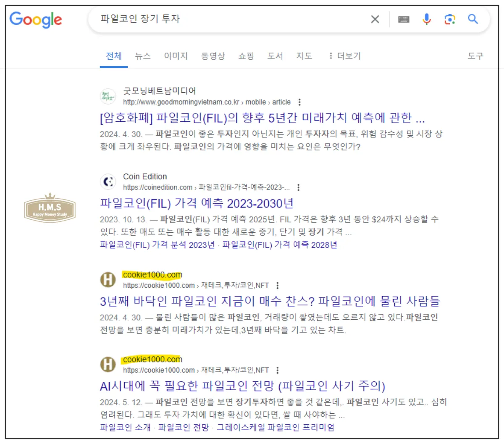Open the three-dot menu on the first result
Screen dimensions: 504x444
click(x=299, y=102)
